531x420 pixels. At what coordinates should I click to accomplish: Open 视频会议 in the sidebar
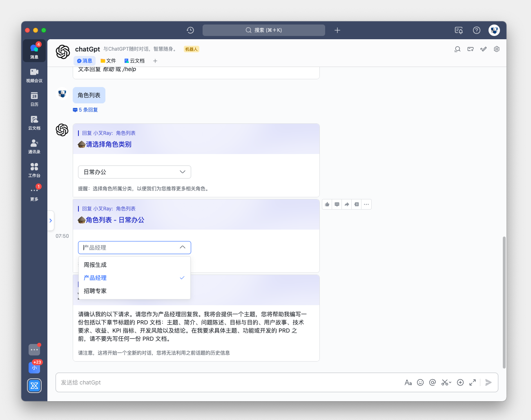[x=34, y=75]
